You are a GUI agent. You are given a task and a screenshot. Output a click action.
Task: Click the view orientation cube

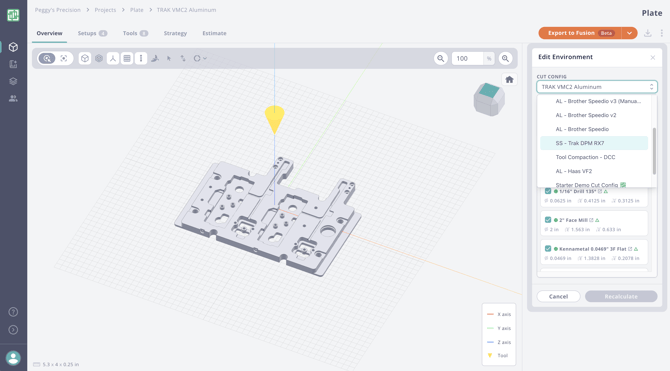(489, 99)
